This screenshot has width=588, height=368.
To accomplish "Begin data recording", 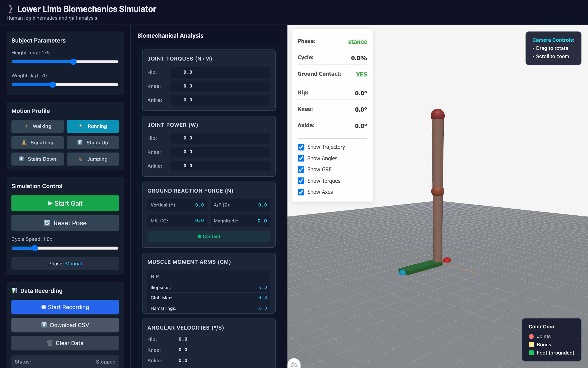I will 65,307.
